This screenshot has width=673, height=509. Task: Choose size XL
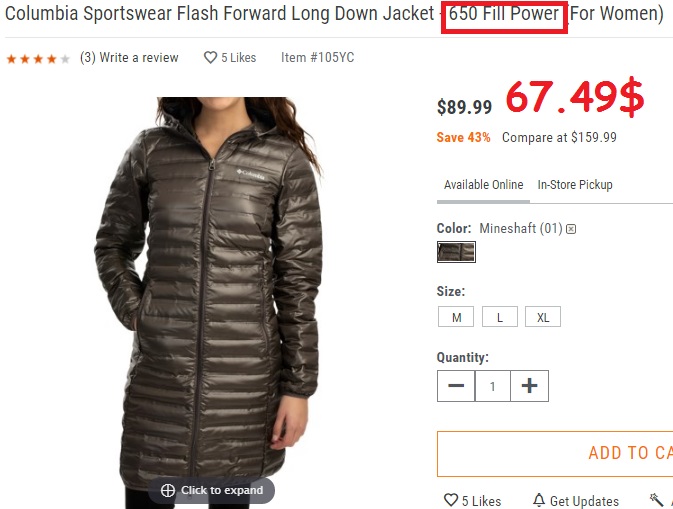point(543,317)
